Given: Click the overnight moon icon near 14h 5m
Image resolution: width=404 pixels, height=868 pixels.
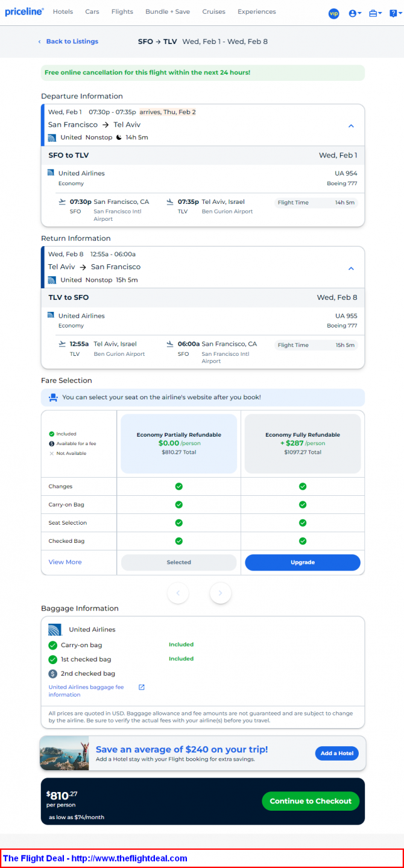Looking at the screenshot, I should (119, 138).
